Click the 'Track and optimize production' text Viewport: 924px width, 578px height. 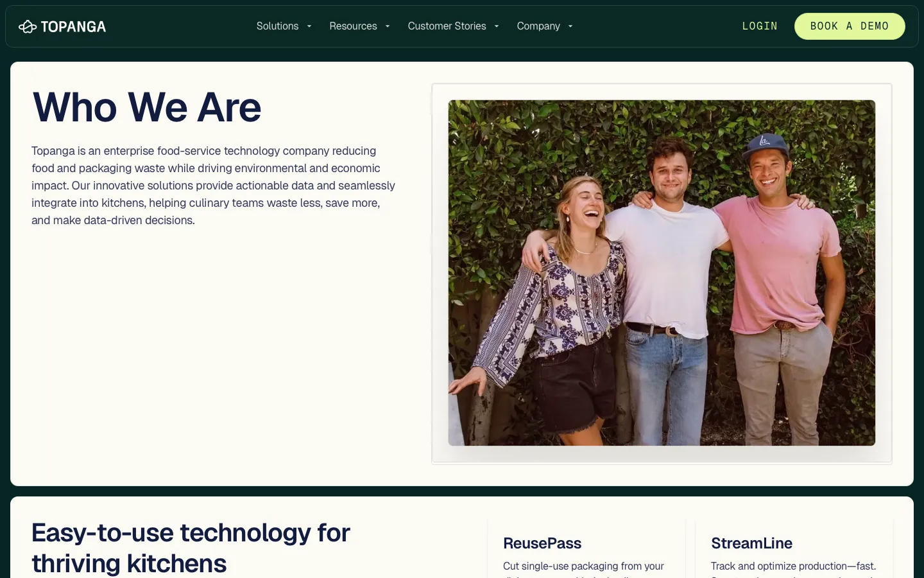[x=793, y=566]
